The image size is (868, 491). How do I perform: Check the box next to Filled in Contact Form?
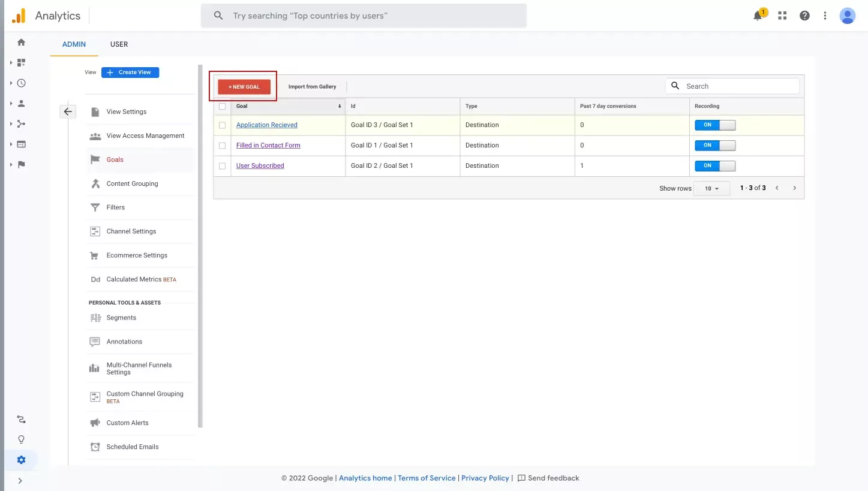tap(223, 146)
